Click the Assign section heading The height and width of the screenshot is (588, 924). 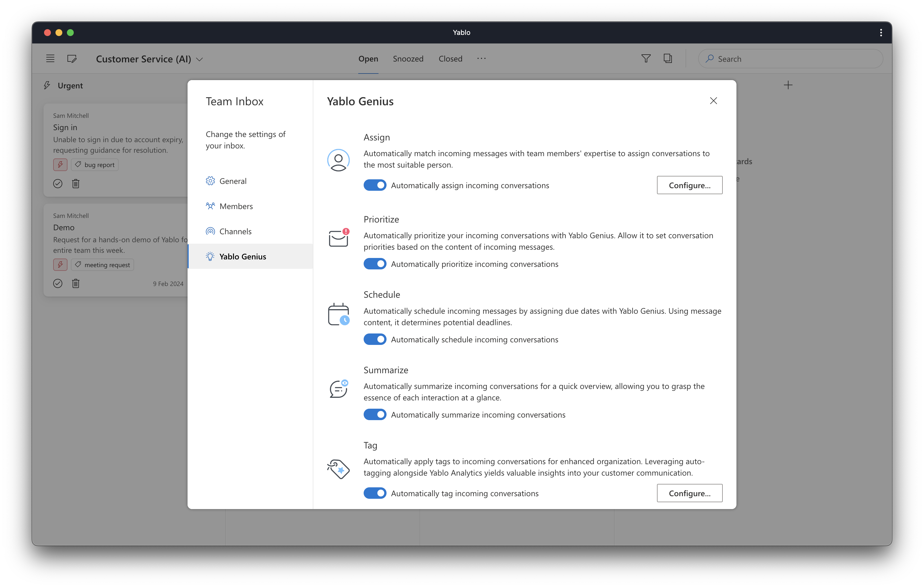point(377,137)
